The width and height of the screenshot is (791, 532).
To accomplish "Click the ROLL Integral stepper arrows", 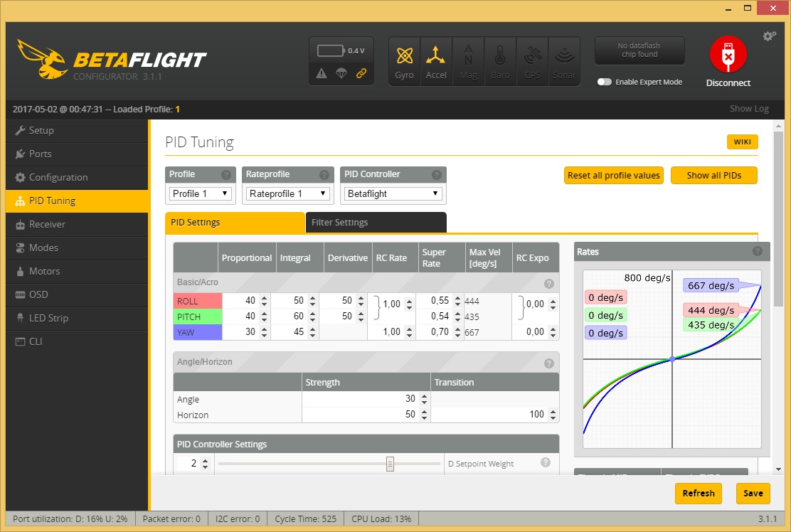I will click(x=313, y=301).
